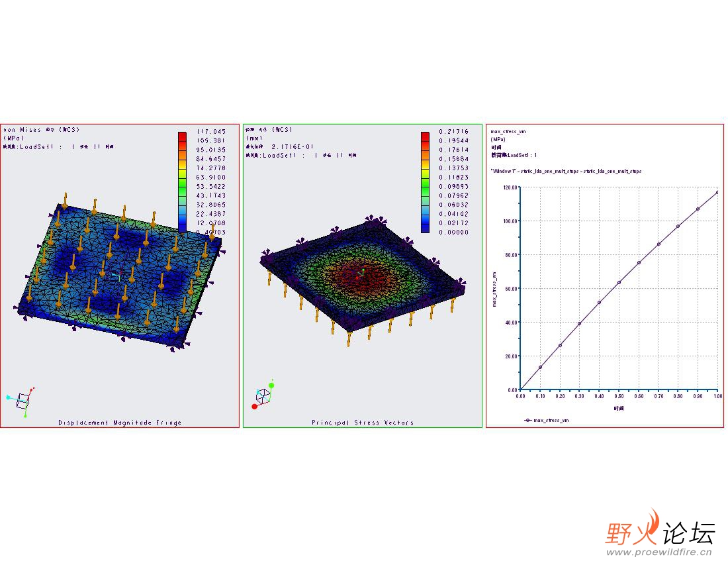Select legend value 22.4387

click(211, 214)
